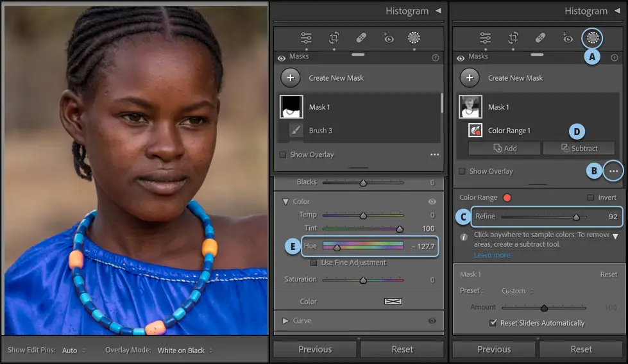Viewport: 628px width, 364px height.
Task: Open the Learn more link
Action: coord(492,255)
